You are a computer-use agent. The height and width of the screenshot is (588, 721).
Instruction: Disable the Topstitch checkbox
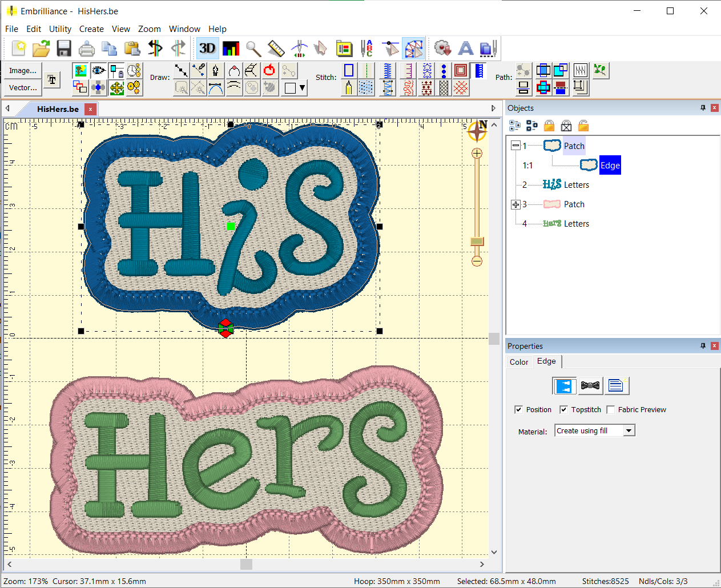click(563, 409)
